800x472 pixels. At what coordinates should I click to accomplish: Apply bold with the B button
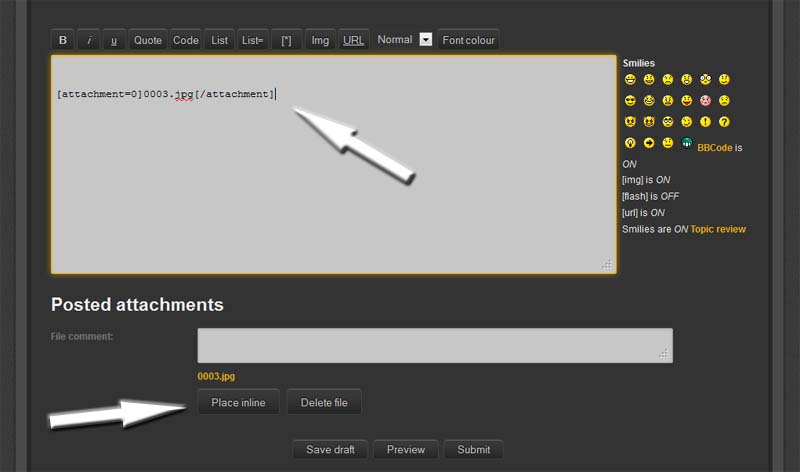coord(63,40)
